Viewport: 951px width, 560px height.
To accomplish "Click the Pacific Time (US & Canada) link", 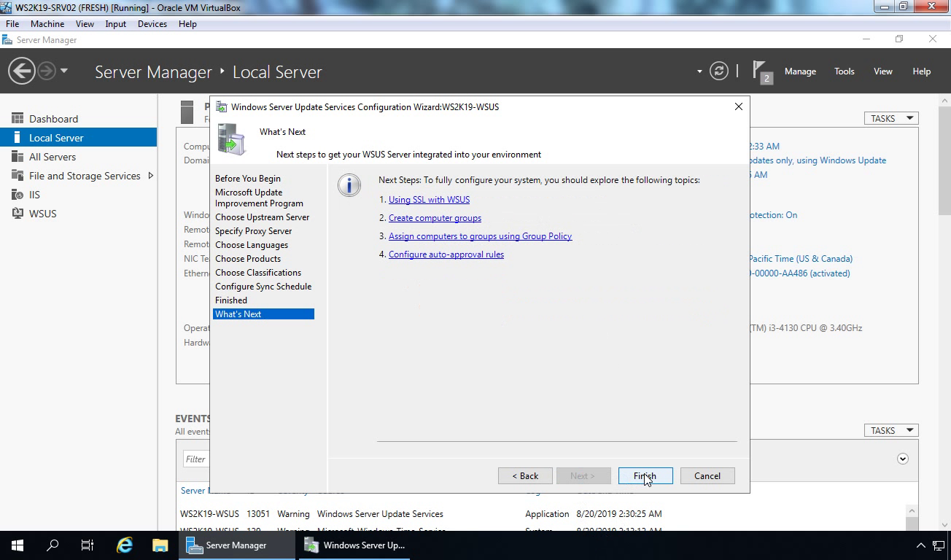I will pyautogui.click(x=801, y=259).
